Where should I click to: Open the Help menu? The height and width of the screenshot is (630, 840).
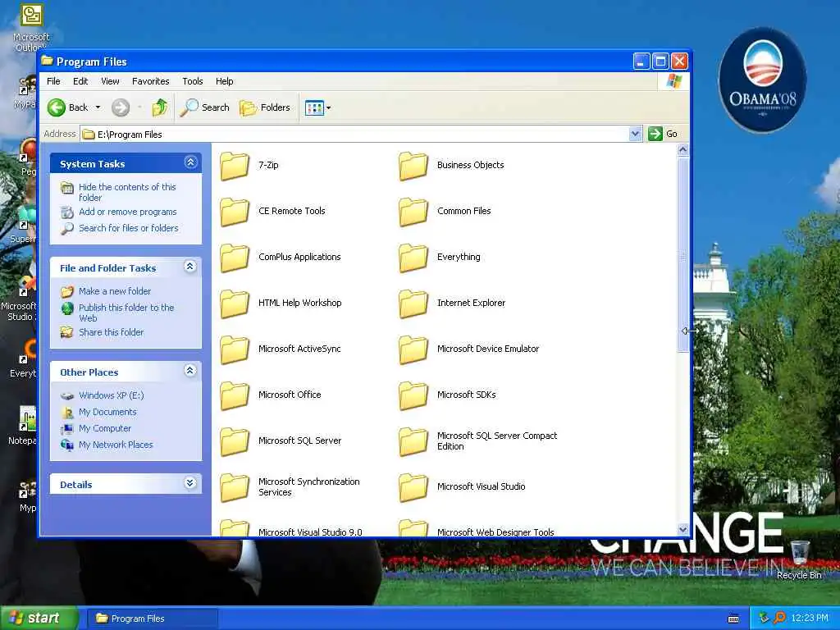click(225, 81)
